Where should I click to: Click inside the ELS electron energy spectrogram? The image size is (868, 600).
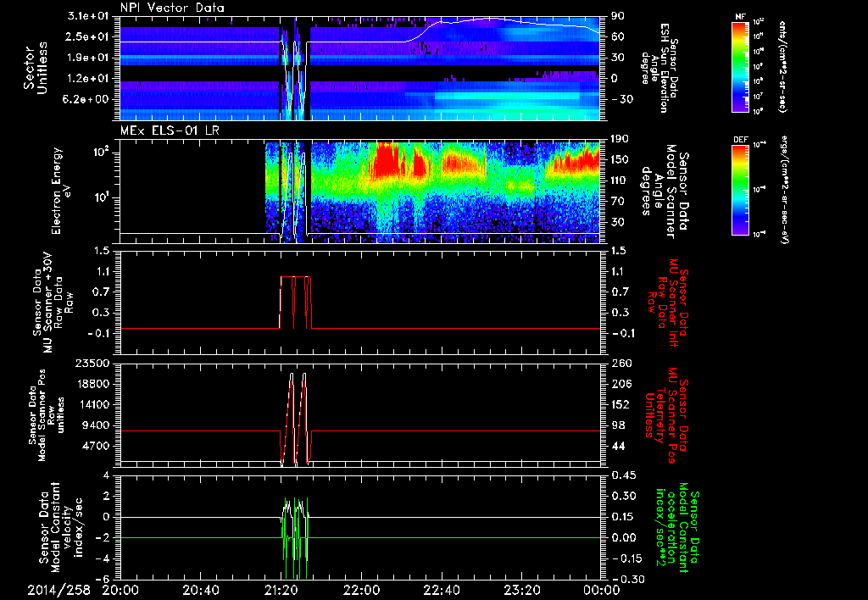pos(359,192)
